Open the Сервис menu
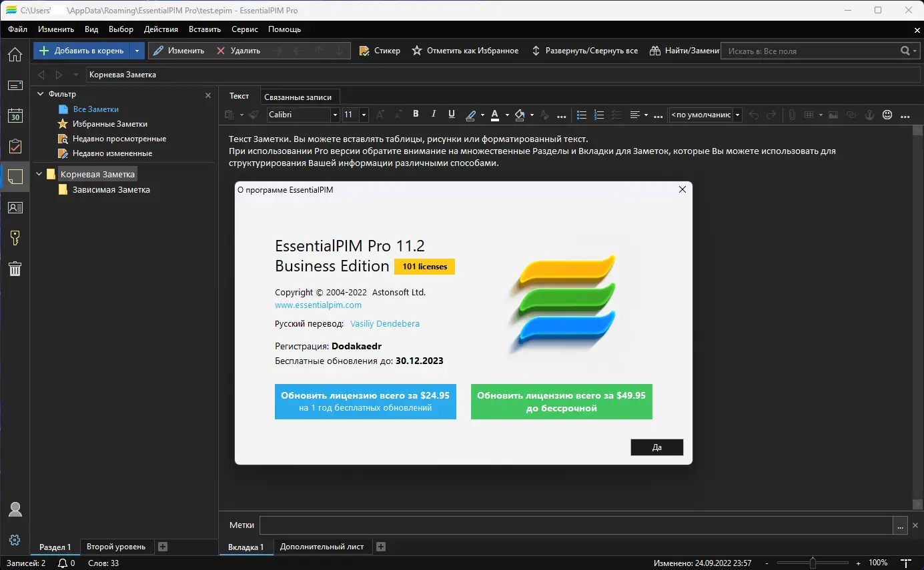 click(x=245, y=29)
